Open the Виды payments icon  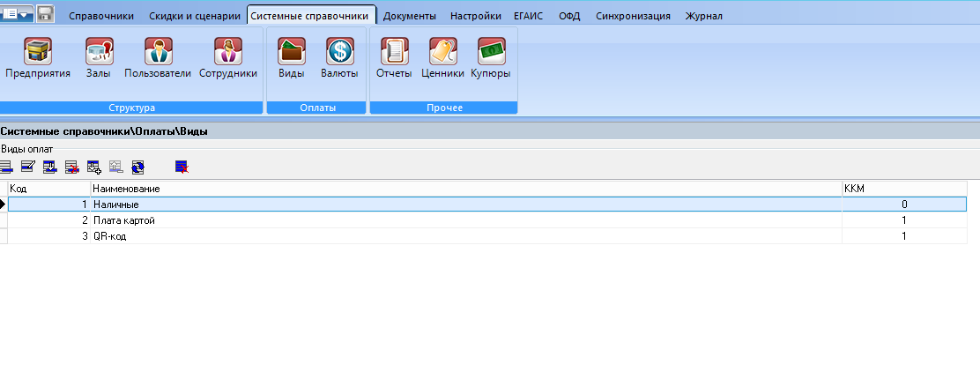[x=291, y=50]
